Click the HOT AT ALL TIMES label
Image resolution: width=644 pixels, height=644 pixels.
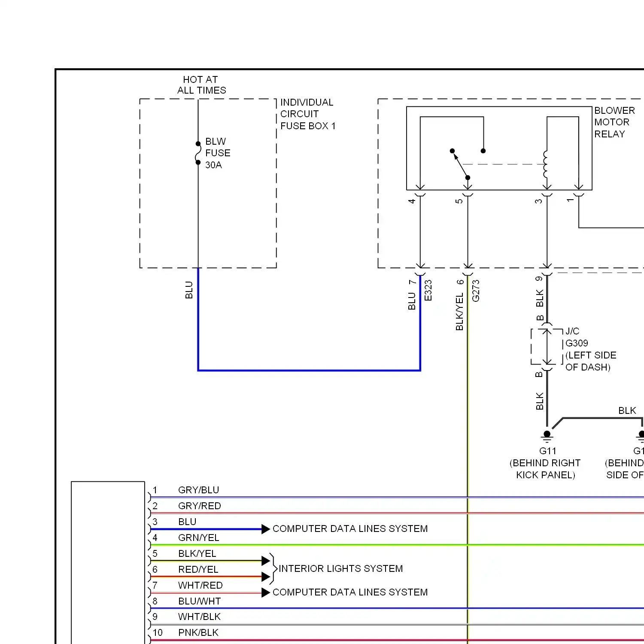coord(201,85)
